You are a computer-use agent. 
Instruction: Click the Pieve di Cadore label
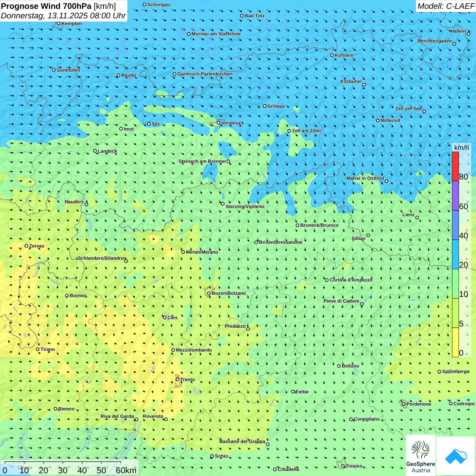tap(341, 301)
